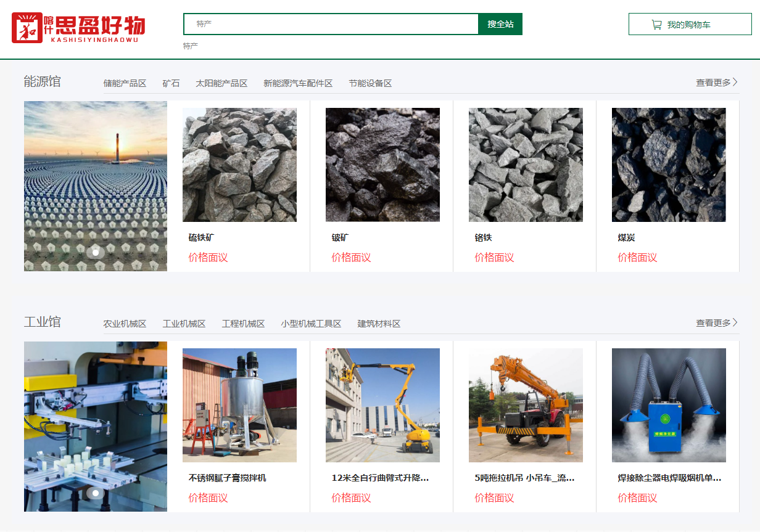Click the 能源馆 section heading
760x532 pixels.
click(43, 81)
